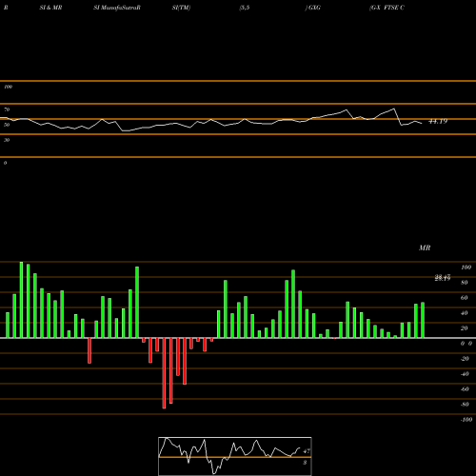Select the 'SI MunafaSutraR' title text

(x=117, y=8)
